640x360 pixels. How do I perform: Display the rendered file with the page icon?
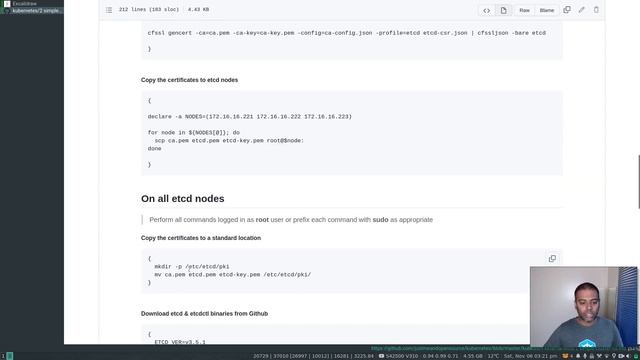coord(503,10)
